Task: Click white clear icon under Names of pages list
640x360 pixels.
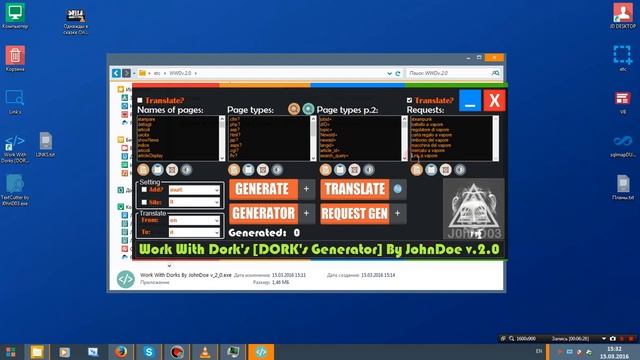Action: tap(172, 169)
